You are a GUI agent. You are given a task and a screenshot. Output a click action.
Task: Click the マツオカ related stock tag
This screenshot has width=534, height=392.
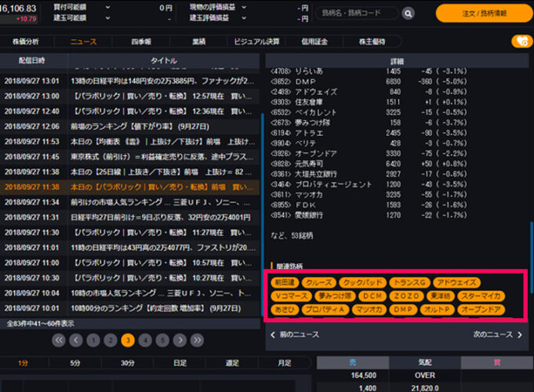(369, 310)
